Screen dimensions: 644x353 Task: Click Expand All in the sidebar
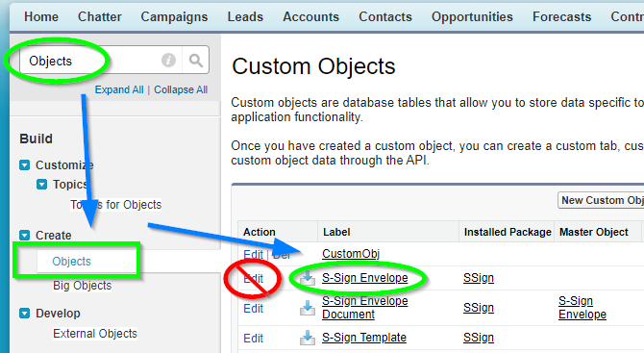coord(119,89)
